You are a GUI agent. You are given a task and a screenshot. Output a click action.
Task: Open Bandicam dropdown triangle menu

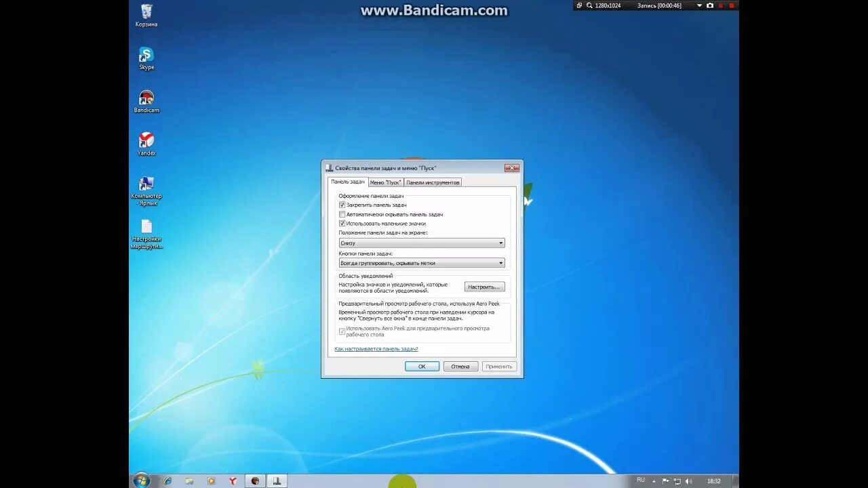[x=699, y=5]
